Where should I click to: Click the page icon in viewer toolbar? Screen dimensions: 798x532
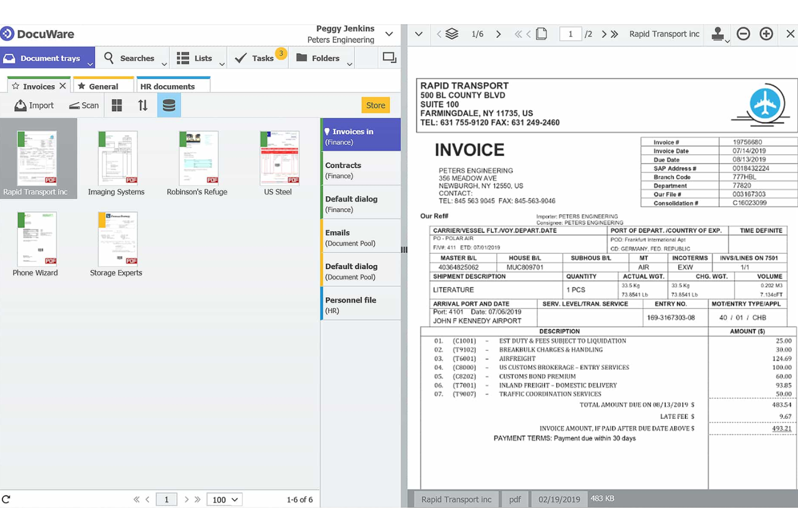click(541, 33)
